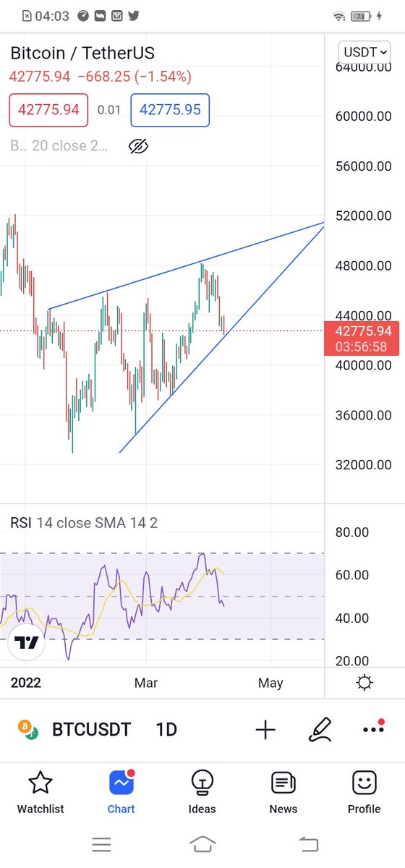Tap the Android home button
Viewport: 405px width, 868px height.
202,843
